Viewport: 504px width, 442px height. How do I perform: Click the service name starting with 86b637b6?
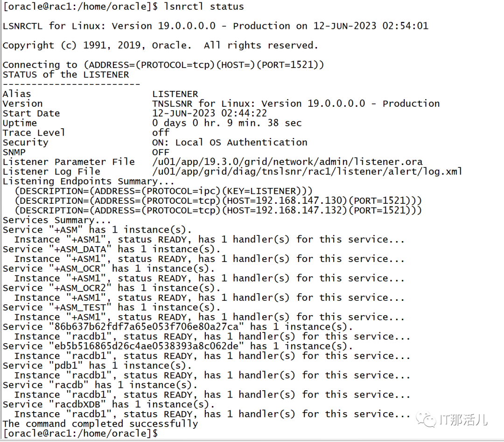tap(146, 327)
